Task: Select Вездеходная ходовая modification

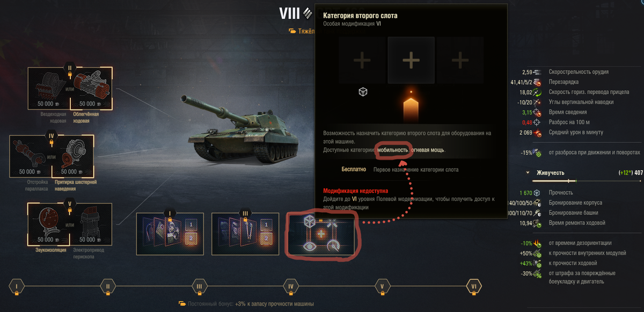Action: point(49,89)
